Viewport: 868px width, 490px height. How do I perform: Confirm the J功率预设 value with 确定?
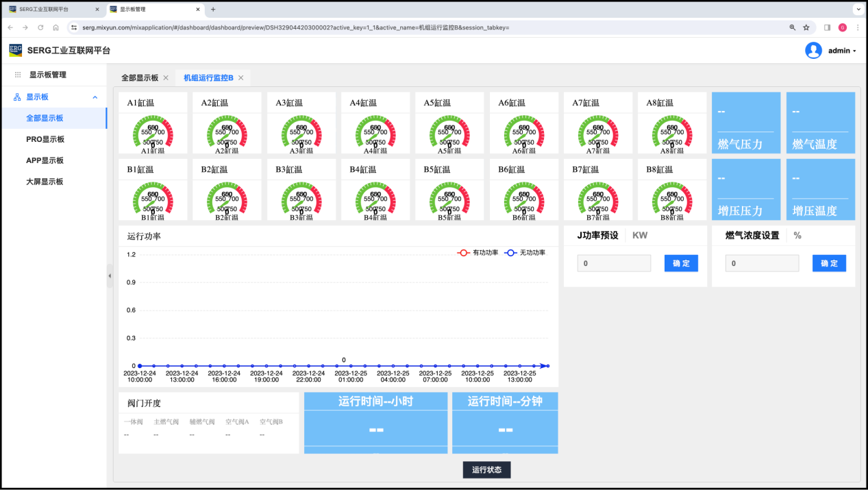click(681, 263)
